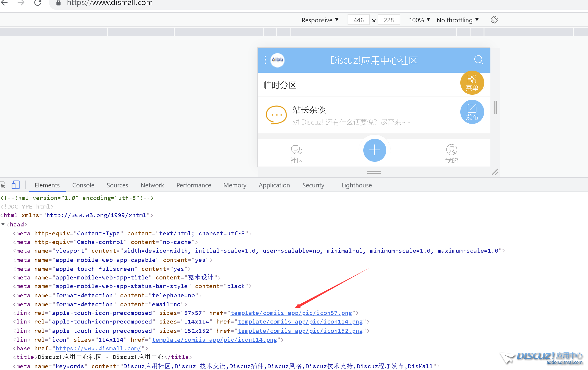Select the meta Content-Type row
588x370 pixels.
(132, 233)
